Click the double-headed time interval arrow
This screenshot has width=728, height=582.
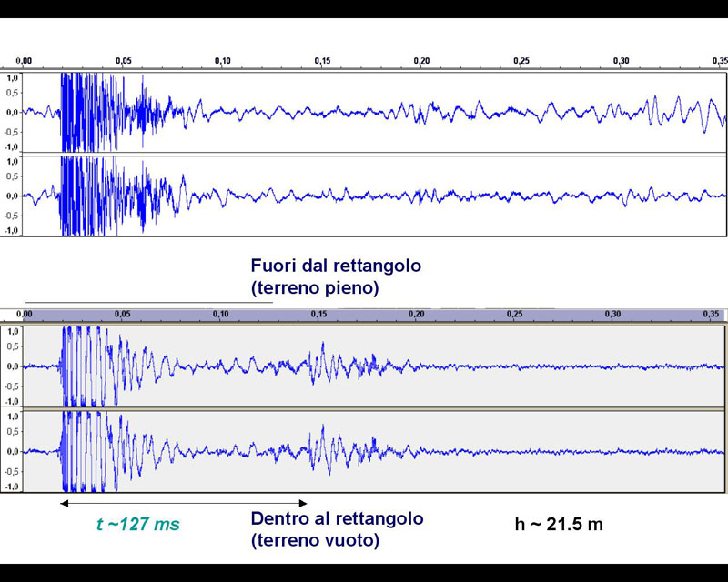click(x=184, y=503)
